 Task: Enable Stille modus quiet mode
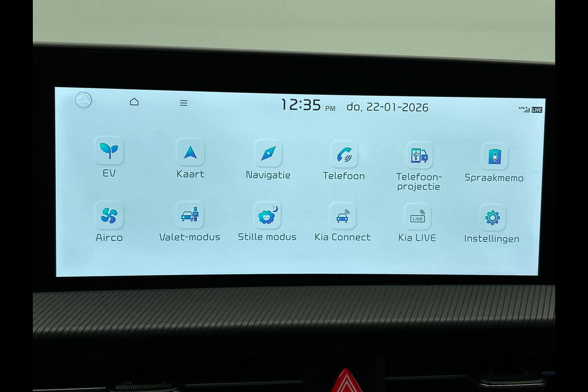[267, 216]
